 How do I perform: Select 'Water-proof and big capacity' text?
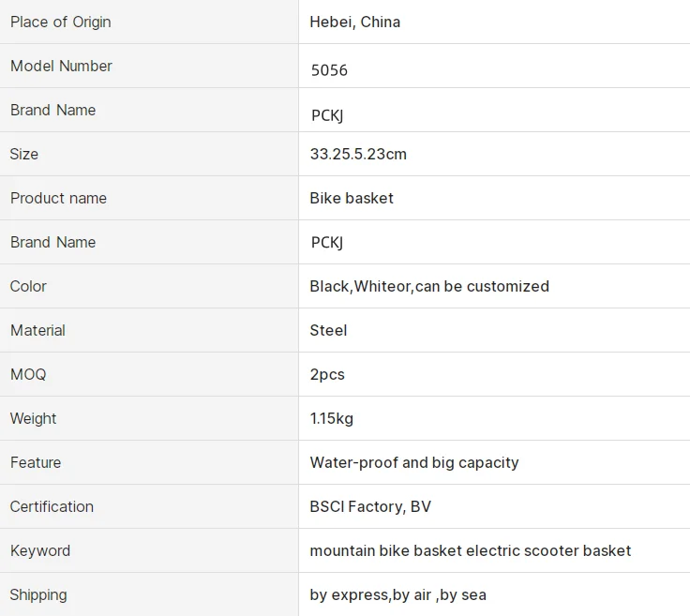[x=413, y=462]
